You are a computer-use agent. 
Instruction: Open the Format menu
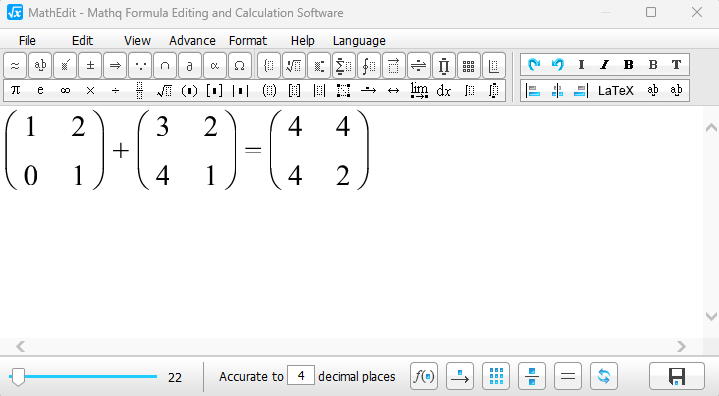248,40
